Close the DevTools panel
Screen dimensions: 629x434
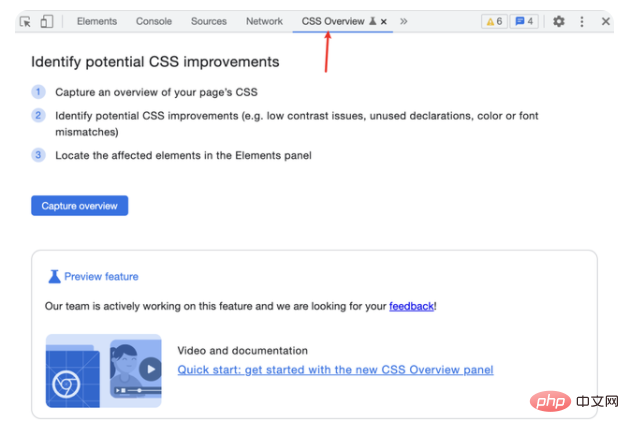[x=606, y=21]
